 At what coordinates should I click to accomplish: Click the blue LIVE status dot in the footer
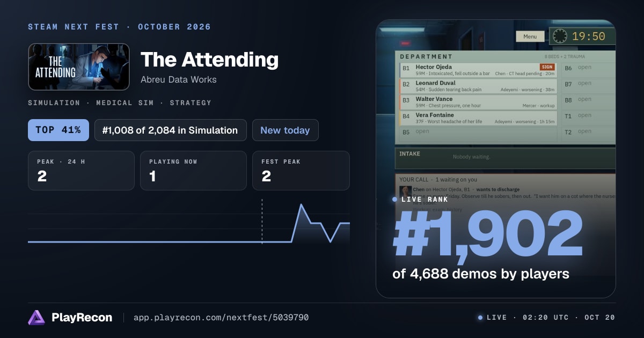click(480, 318)
